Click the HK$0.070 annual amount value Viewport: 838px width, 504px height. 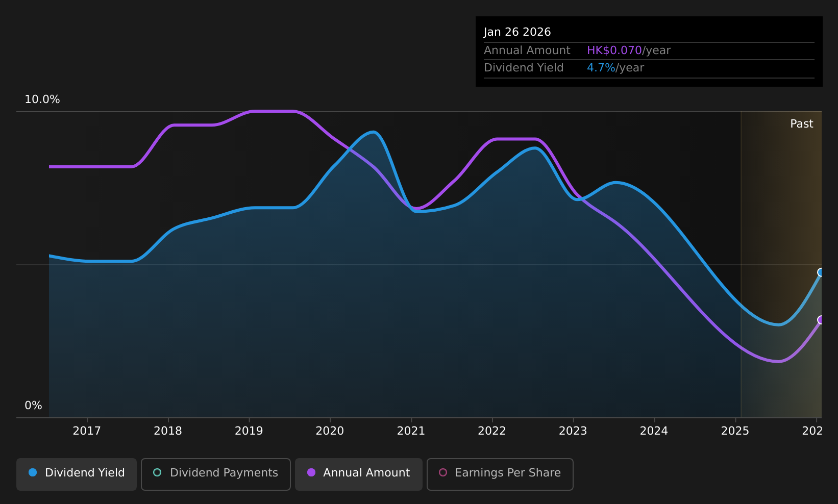(614, 51)
